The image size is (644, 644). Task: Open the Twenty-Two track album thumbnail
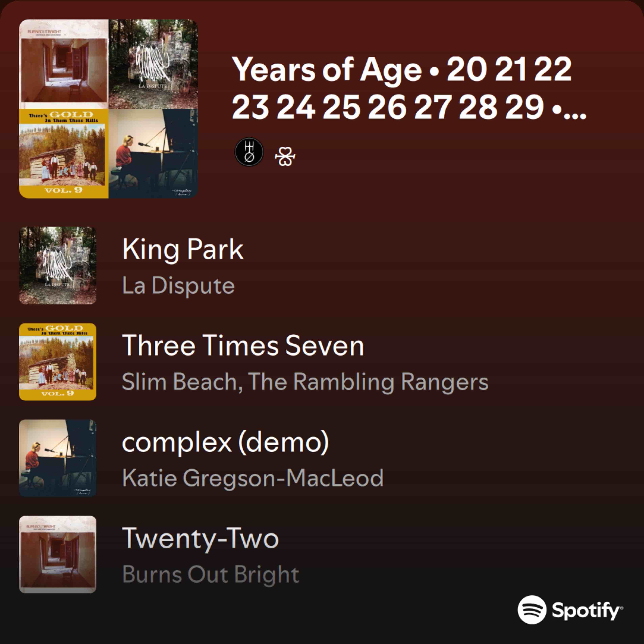tap(58, 554)
